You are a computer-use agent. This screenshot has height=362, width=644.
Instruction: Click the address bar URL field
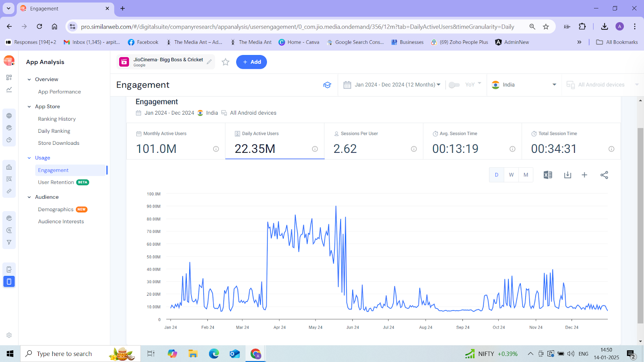pos(297,27)
